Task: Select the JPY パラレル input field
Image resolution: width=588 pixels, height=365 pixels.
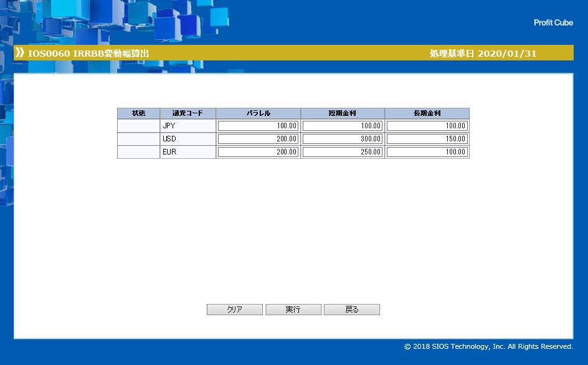Action: click(x=258, y=126)
